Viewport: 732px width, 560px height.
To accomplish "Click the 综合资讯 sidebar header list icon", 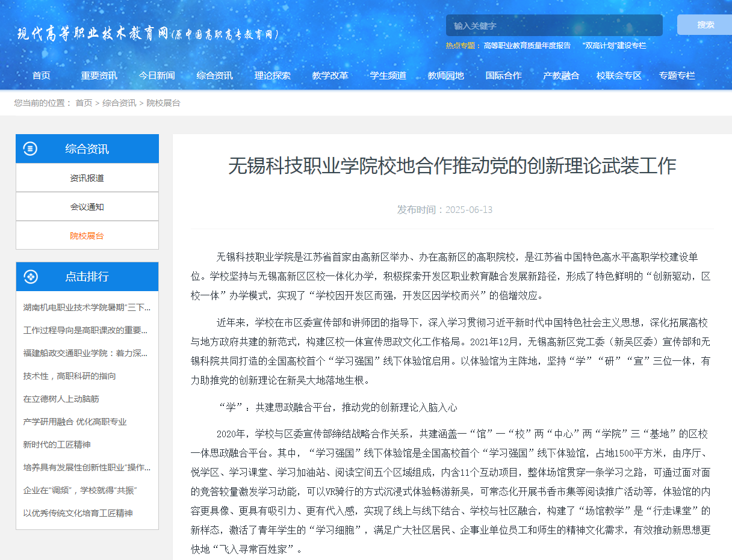I will pyautogui.click(x=30, y=149).
